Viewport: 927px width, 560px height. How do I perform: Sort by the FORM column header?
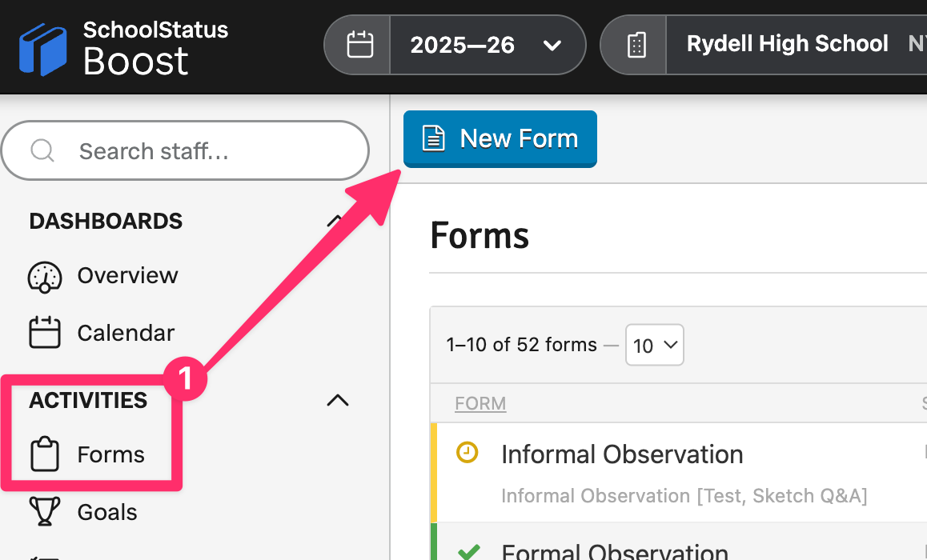pyautogui.click(x=480, y=403)
